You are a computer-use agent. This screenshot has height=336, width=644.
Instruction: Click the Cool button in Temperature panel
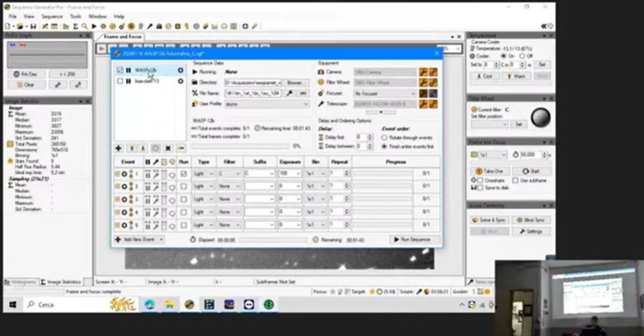485,77
